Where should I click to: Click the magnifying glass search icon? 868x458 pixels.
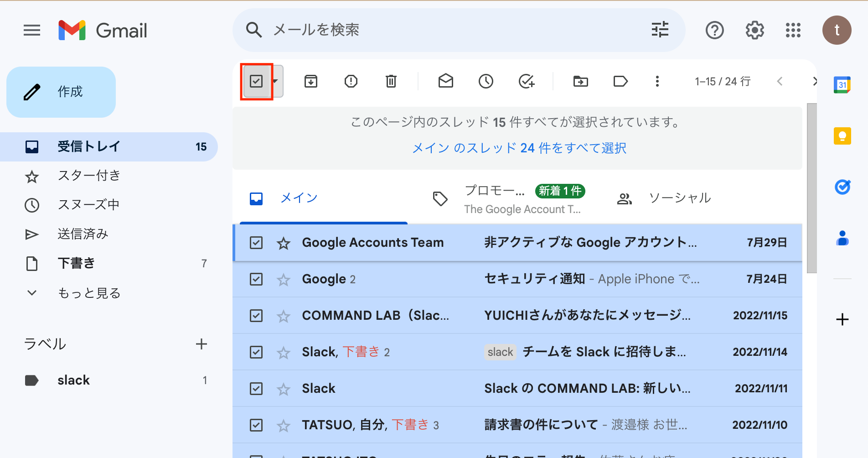click(254, 30)
